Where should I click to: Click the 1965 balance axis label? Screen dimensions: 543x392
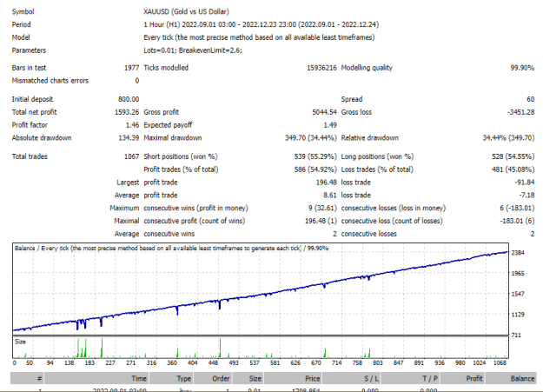pos(518,274)
